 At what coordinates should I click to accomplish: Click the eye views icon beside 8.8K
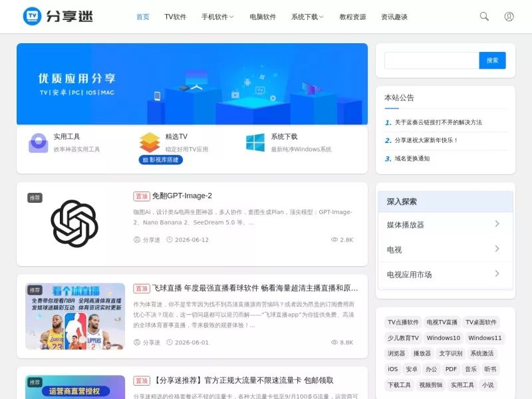pos(334,342)
